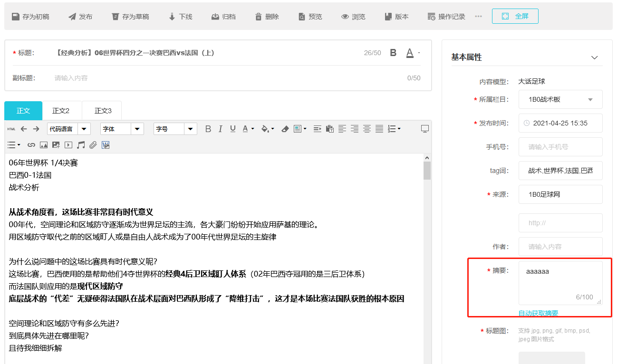The height and width of the screenshot is (364, 617).
Task: Open 所属栏目 dropdown
Action: click(560, 99)
